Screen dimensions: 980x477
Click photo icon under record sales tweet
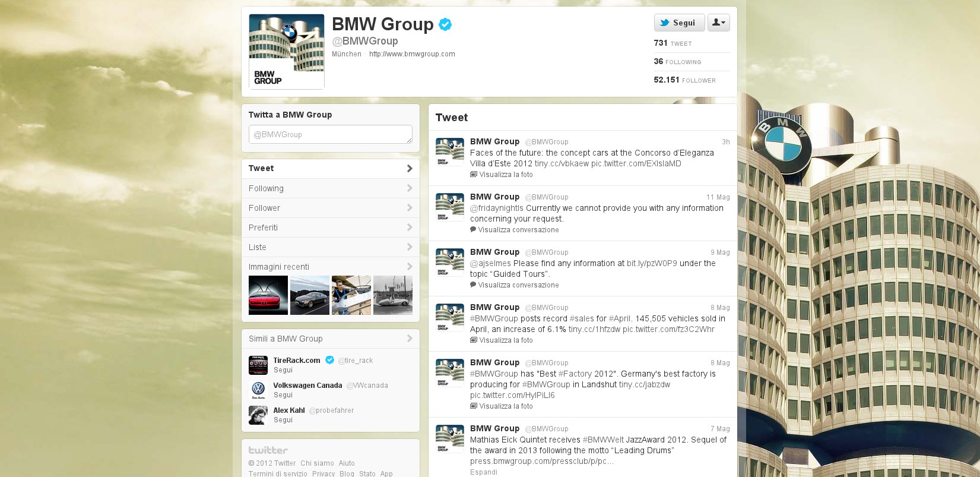coord(474,340)
